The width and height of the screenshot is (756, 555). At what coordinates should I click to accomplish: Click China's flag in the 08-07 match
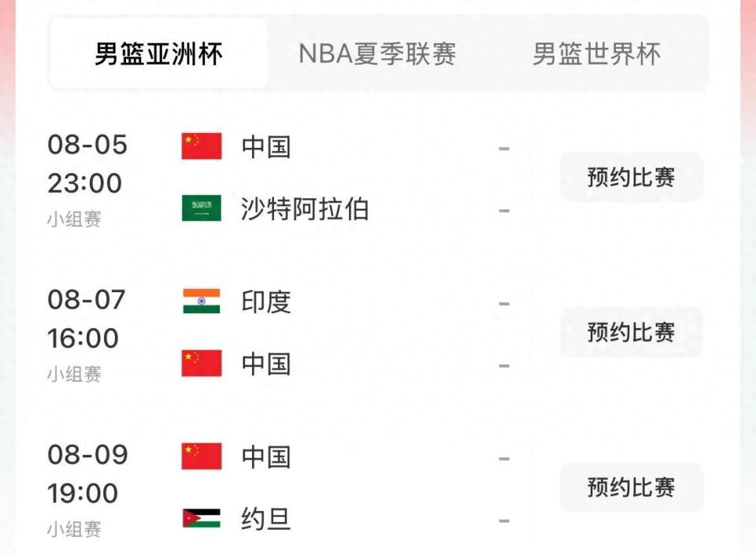click(x=202, y=364)
